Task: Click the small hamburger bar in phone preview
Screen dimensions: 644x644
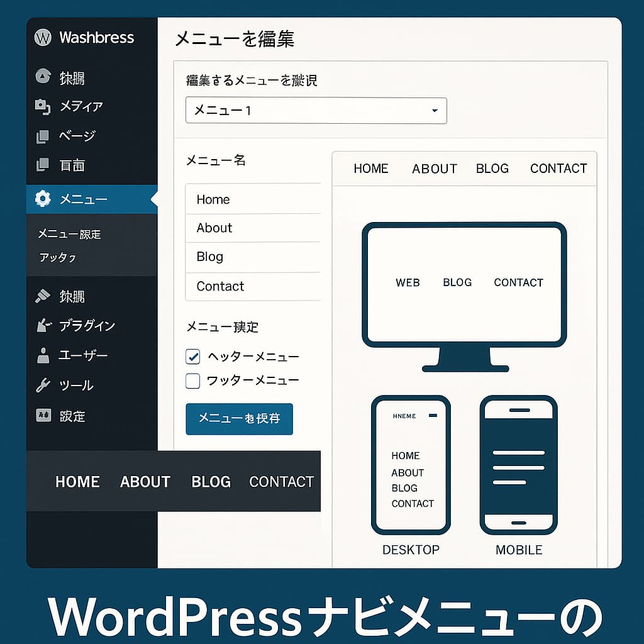Action: (433, 416)
